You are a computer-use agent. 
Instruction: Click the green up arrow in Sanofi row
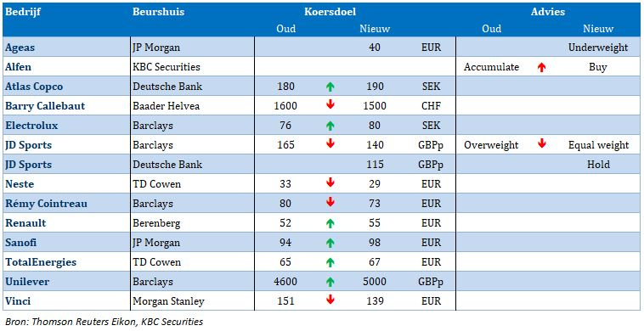[x=330, y=243]
